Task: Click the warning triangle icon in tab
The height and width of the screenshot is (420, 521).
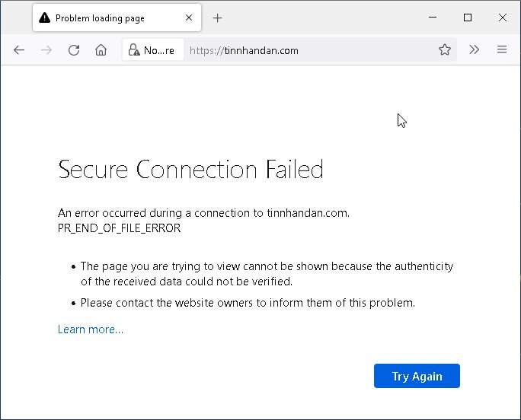Action: 44,17
